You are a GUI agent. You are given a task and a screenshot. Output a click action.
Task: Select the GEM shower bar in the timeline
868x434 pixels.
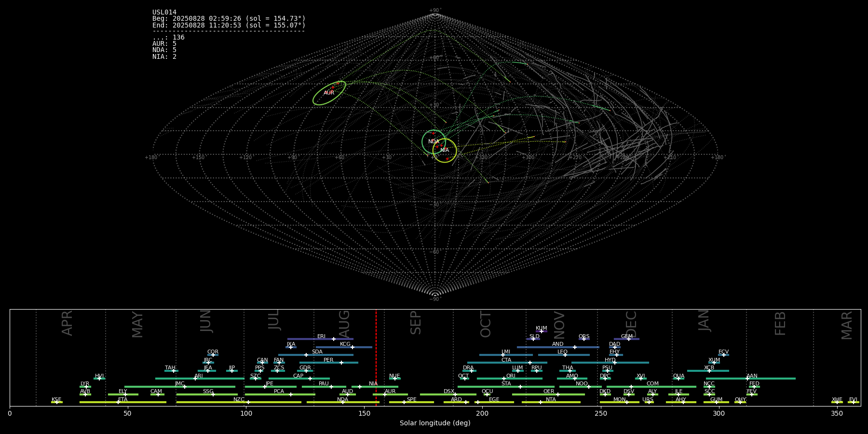click(x=626, y=339)
